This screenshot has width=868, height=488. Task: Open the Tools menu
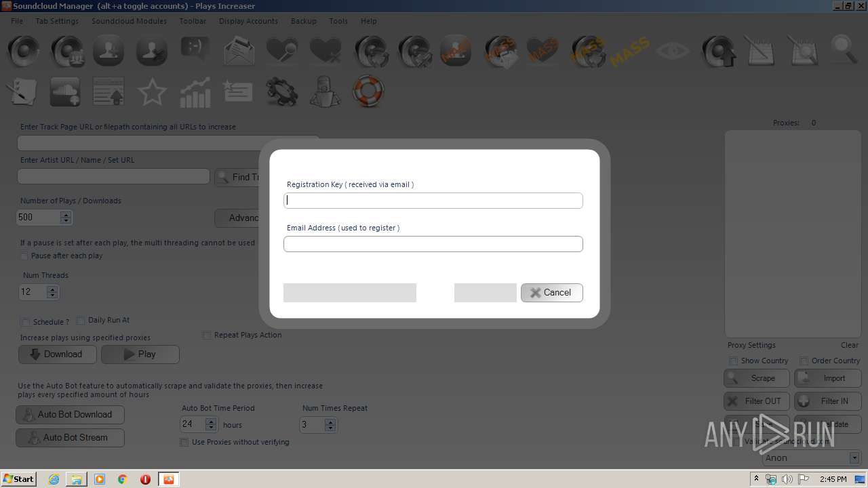coord(338,21)
